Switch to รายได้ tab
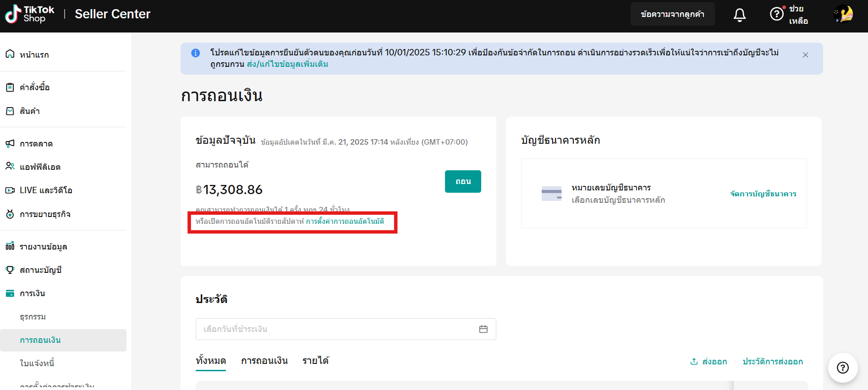Image resolution: width=868 pixels, height=390 pixels. tap(316, 361)
